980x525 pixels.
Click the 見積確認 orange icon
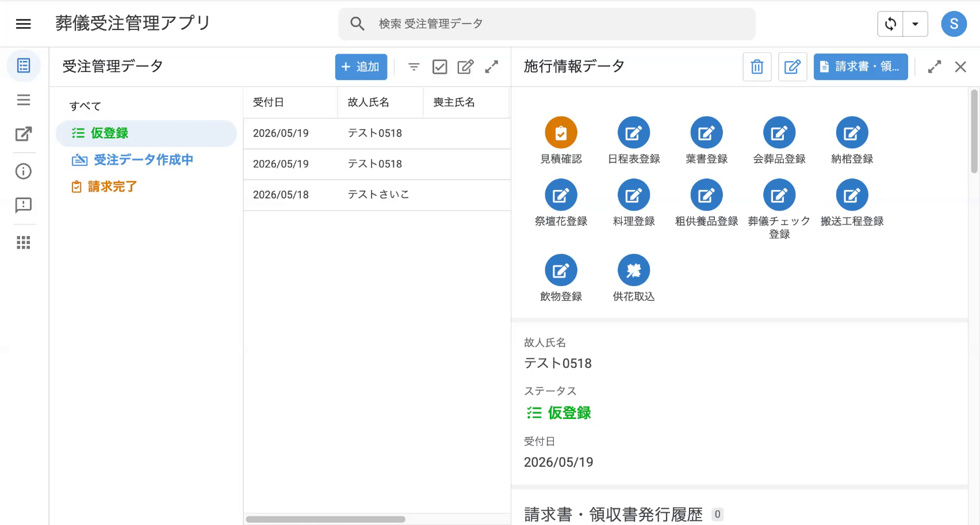(x=561, y=133)
